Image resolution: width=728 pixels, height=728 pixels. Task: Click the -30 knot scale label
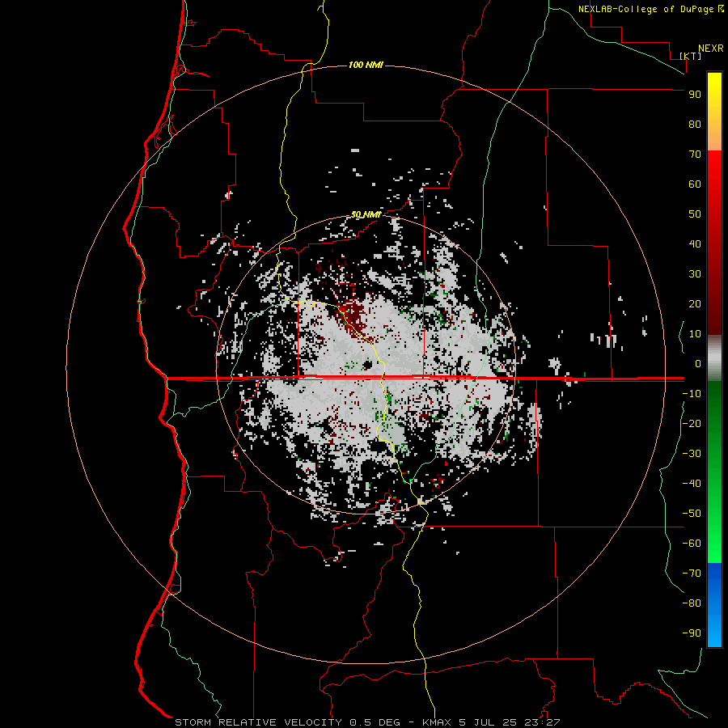692,454
